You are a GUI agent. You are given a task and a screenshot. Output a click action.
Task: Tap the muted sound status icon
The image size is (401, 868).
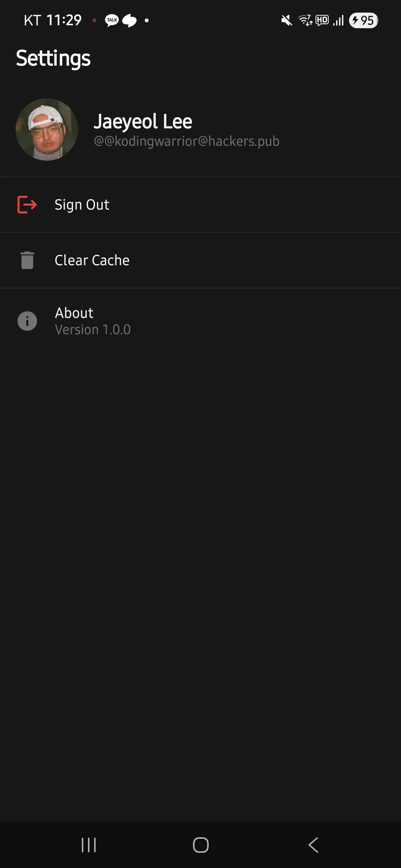pyautogui.click(x=286, y=20)
